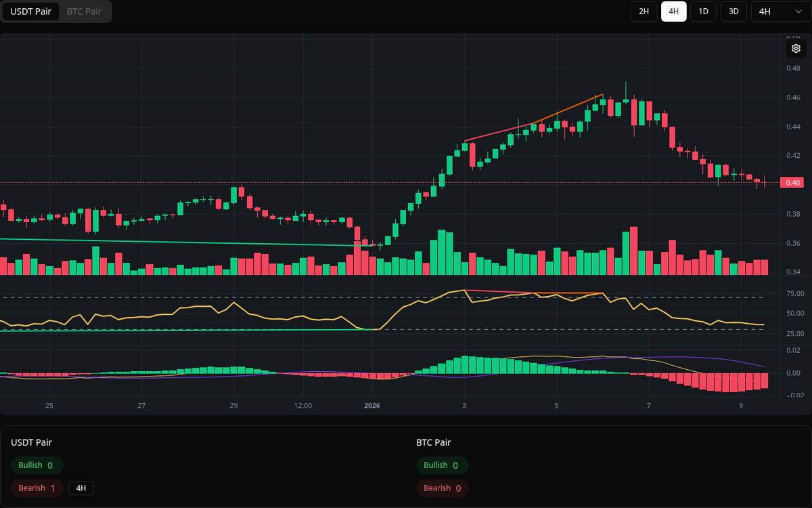Open the 4H timeframe dropdown
Image resolution: width=812 pixels, height=508 pixels.
coord(780,12)
